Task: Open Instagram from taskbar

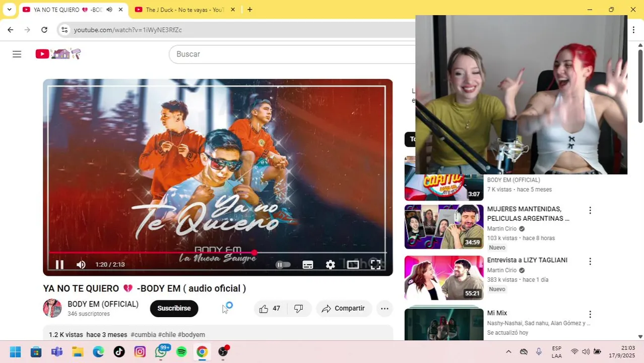Action: 140,352
